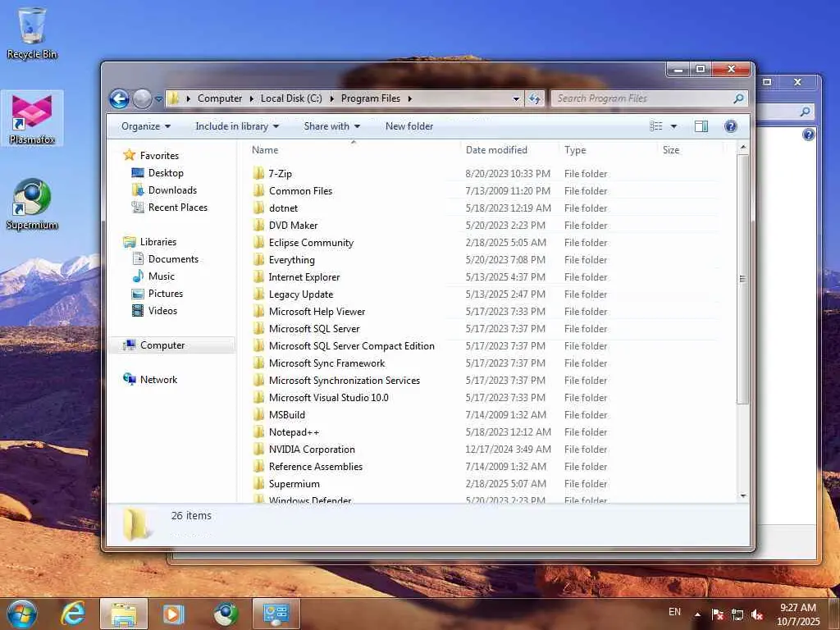Image resolution: width=840 pixels, height=630 pixels.
Task: Click the Microsoft SQL Server Compact Edition row
Action: pos(482,346)
